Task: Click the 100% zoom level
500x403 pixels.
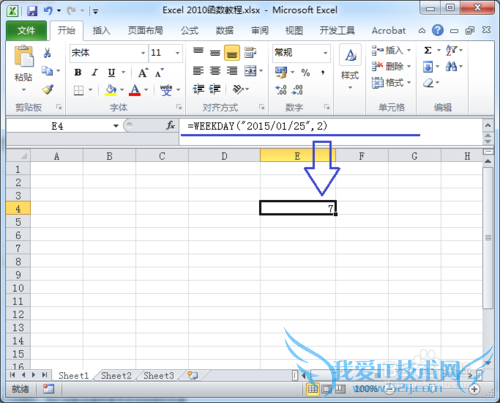Action: (x=366, y=389)
